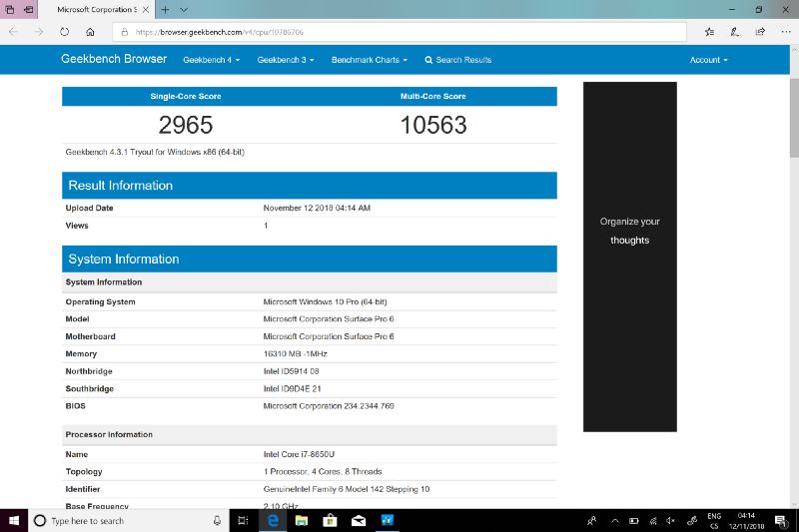Expand the Geekbench 3 dropdown menu
The height and width of the screenshot is (532, 799).
click(286, 60)
